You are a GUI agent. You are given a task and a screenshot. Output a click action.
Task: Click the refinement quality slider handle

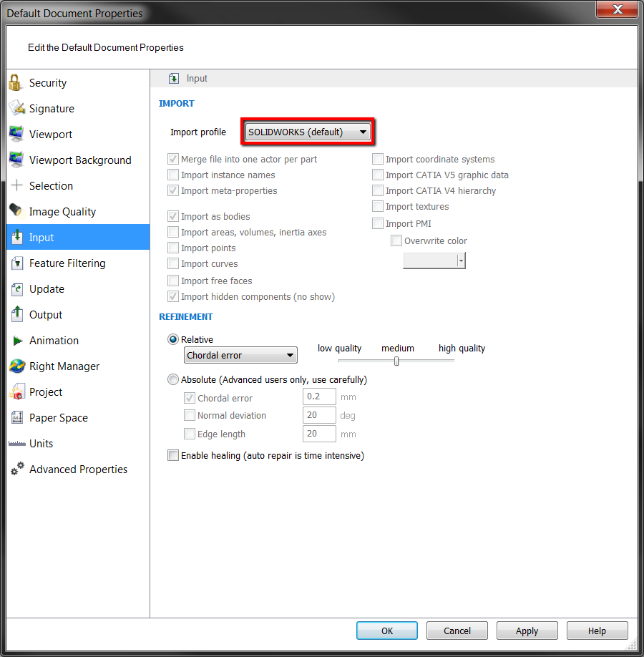click(x=396, y=361)
